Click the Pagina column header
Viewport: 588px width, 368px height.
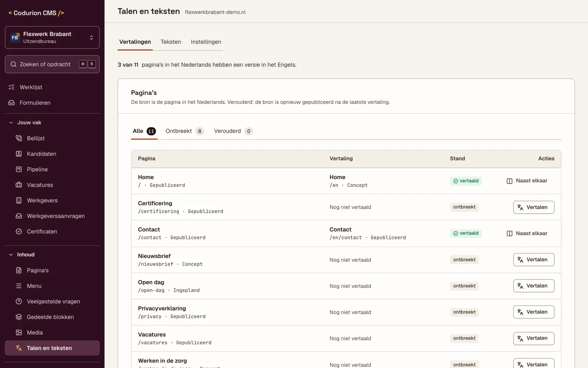point(147,159)
